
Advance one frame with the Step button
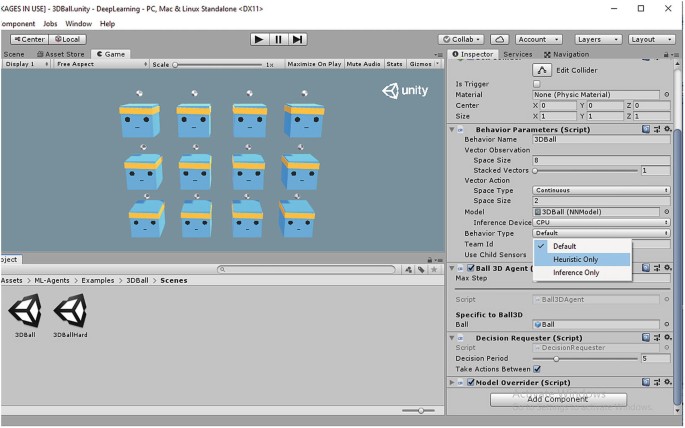tap(298, 39)
